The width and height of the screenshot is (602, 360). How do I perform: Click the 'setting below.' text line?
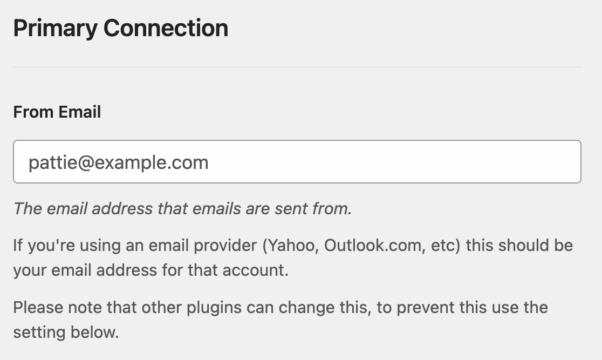click(66, 332)
